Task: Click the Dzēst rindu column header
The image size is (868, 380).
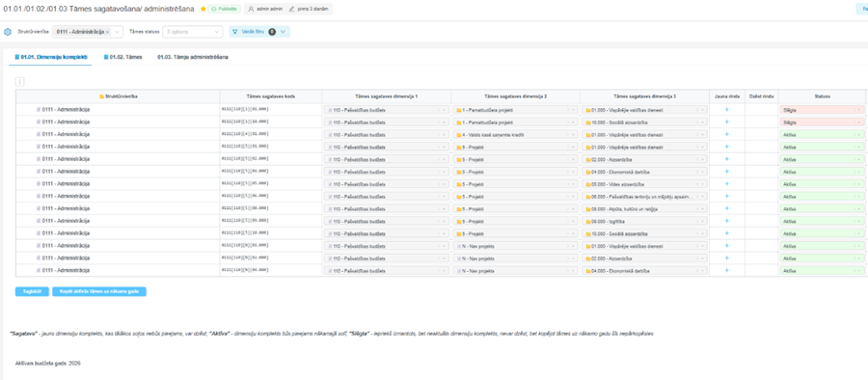Action: (761, 96)
